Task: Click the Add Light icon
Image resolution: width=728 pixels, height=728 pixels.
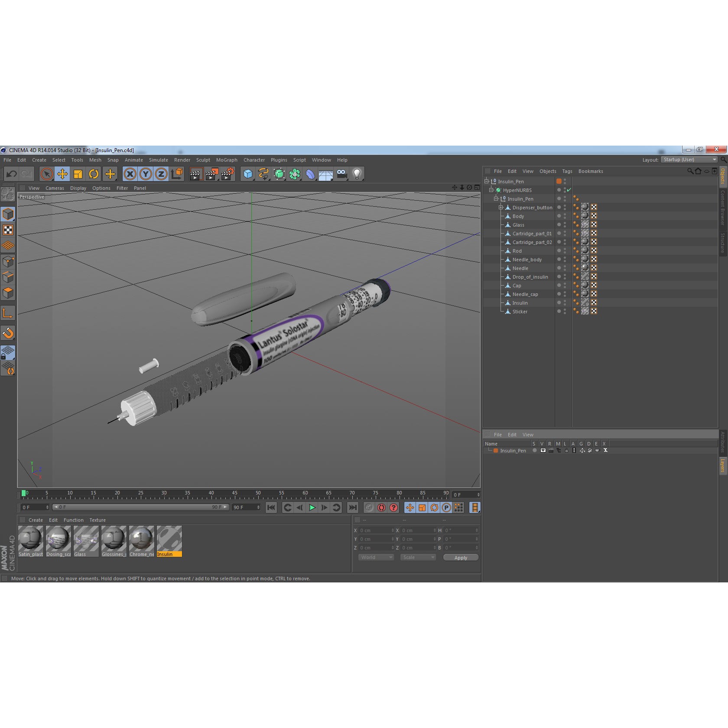Action: tap(357, 174)
